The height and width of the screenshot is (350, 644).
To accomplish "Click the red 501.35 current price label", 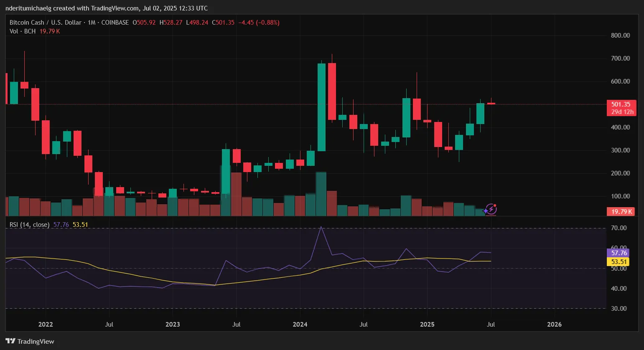I will [x=621, y=104].
